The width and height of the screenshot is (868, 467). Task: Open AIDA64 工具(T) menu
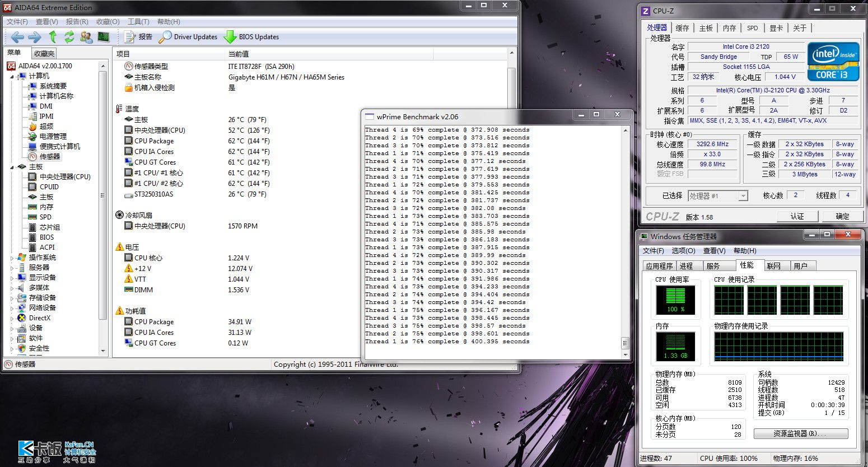[x=138, y=21]
